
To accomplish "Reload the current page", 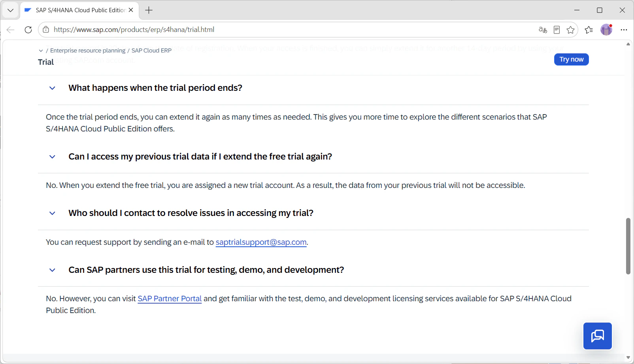I will coord(28,30).
